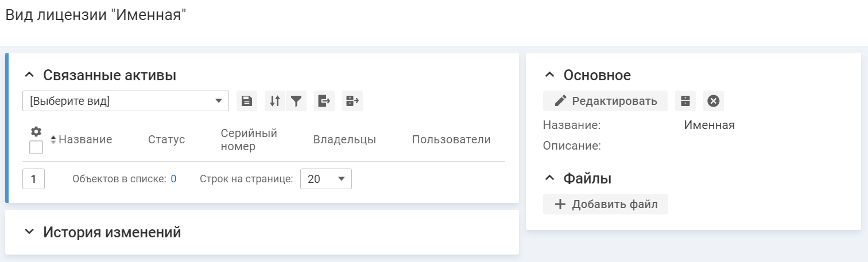
Task: Expand the История изменений section
Action: [x=30, y=232]
